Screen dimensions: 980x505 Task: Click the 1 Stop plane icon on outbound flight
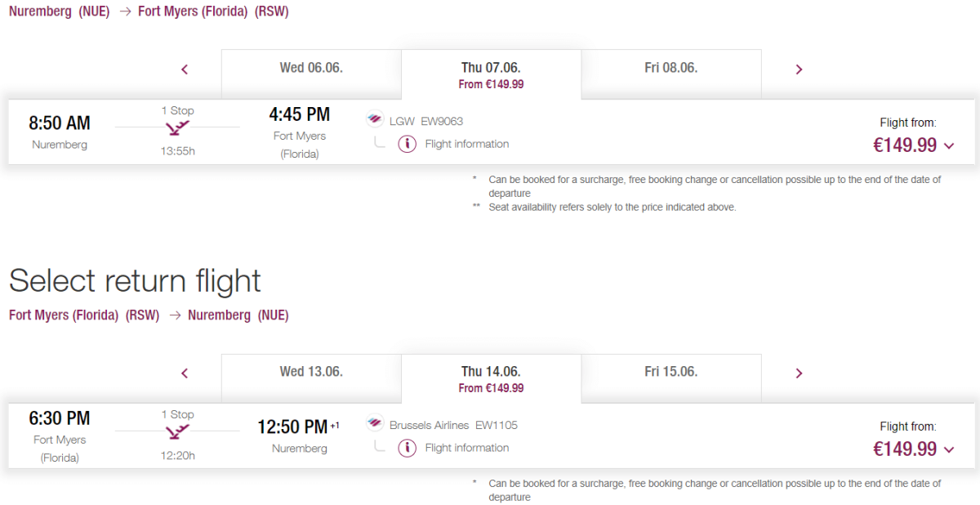[x=177, y=127]
